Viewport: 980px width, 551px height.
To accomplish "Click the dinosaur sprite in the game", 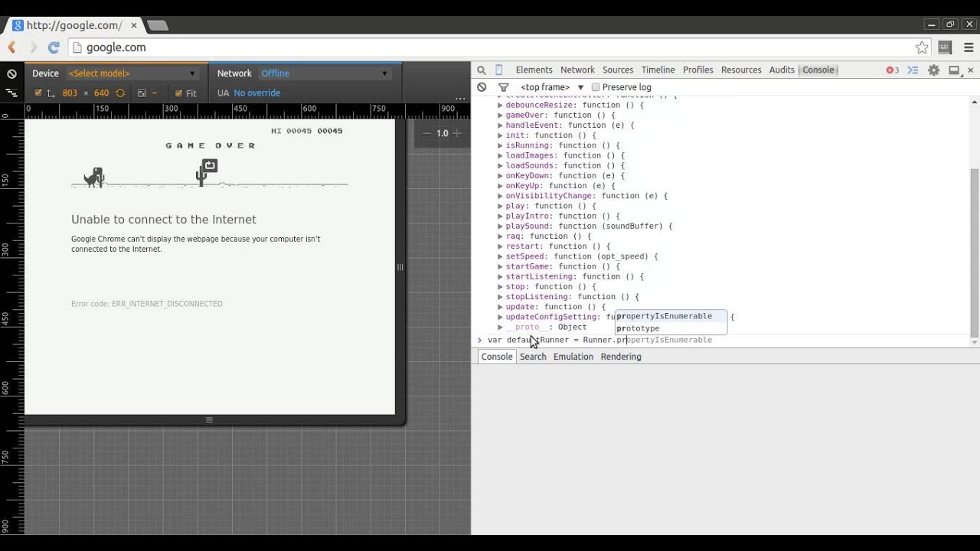I will pos(93,177).
